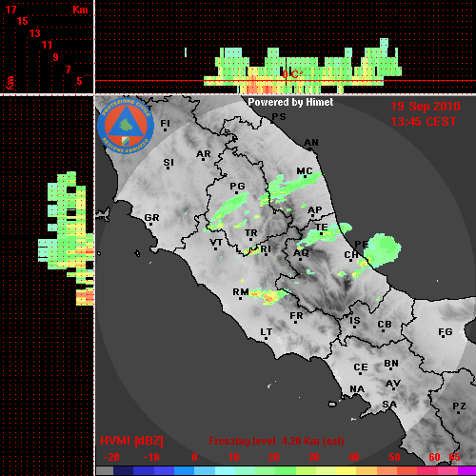Click the CE city label

click(x=361, y=367)
